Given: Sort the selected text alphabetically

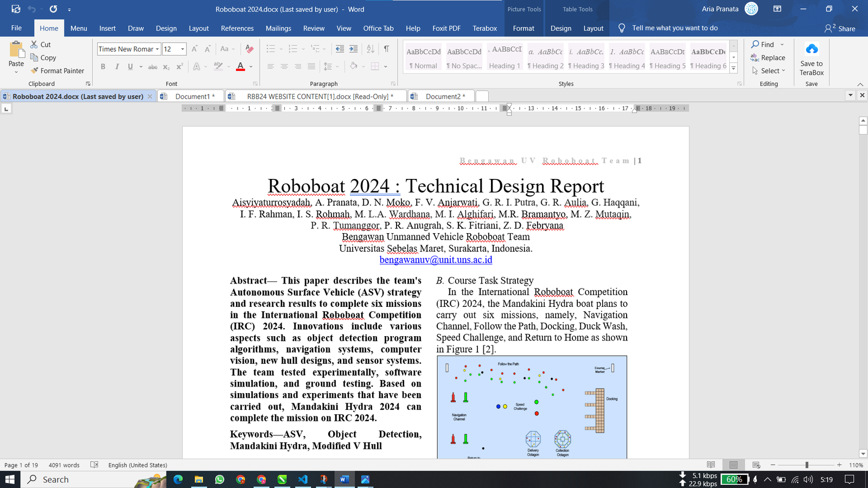Looking at the screenshot, I should 371,49.
